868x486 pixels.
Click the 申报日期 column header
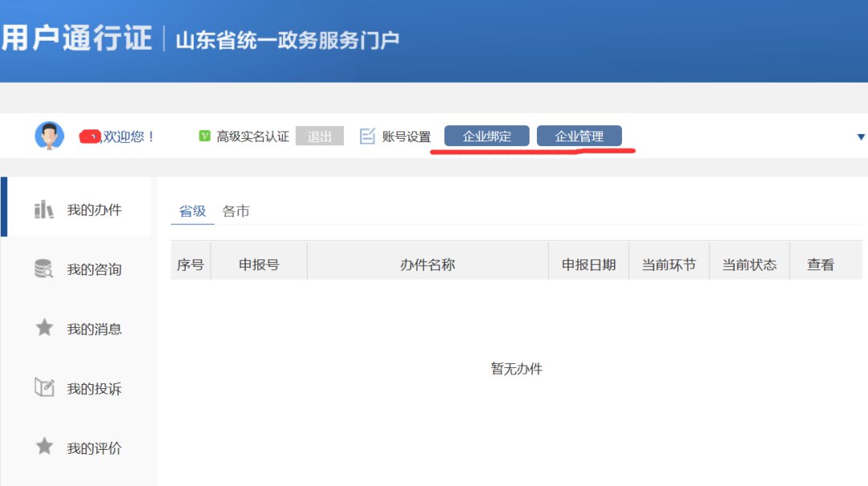click(588, 264)
